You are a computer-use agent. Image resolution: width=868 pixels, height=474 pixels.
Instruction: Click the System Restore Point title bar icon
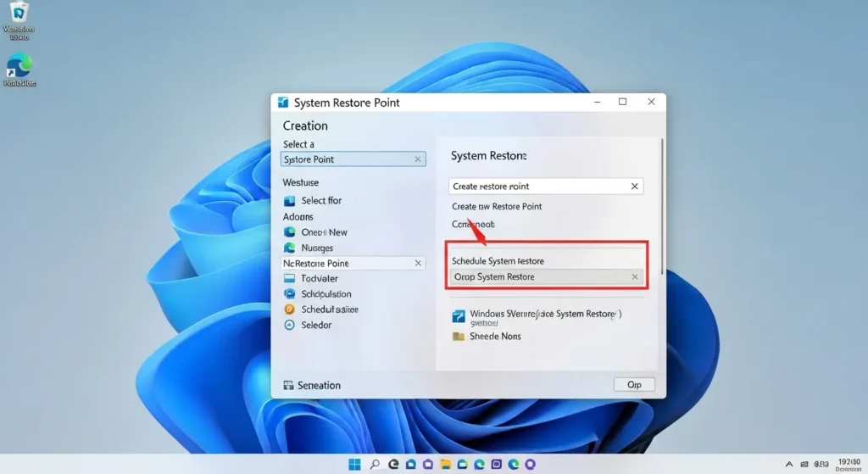283,103
